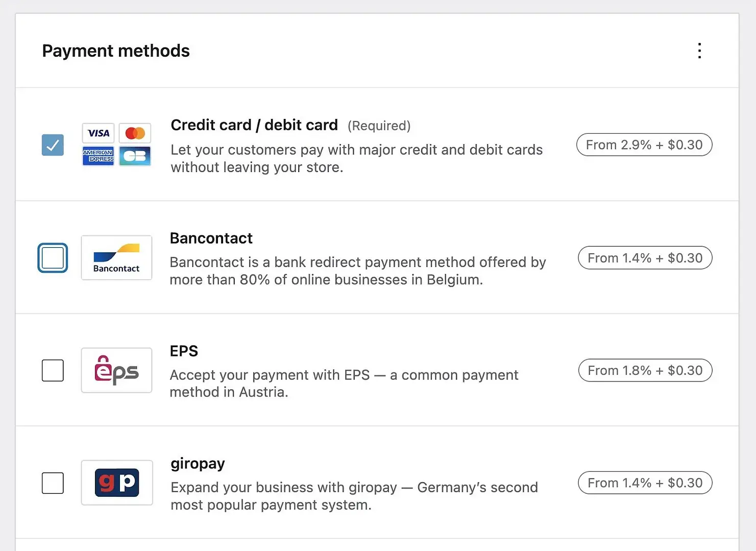
Task: Enable the EPS payment method
Action: pos(53,370)
